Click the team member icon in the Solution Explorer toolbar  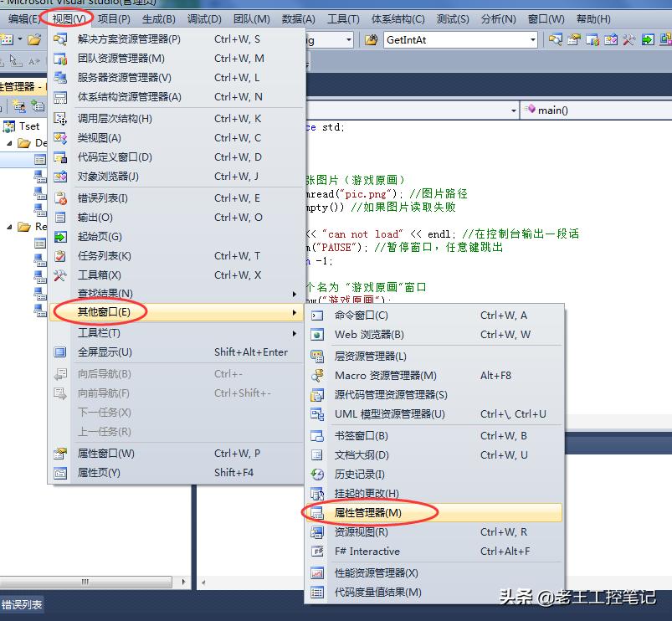19,105
